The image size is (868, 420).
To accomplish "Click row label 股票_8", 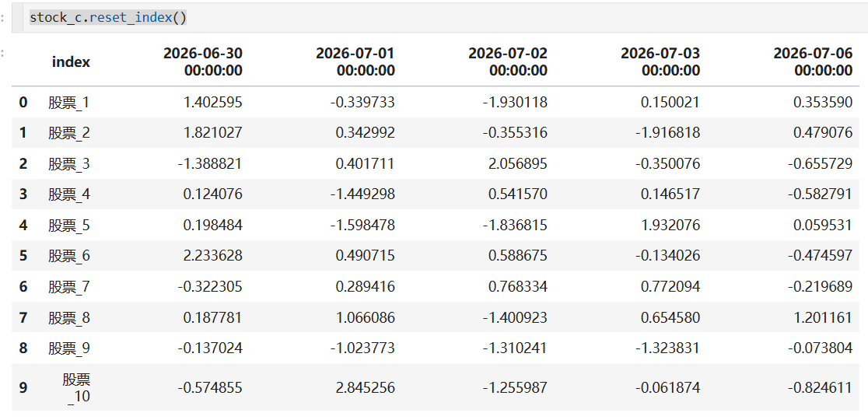I will (x=68, y=317).
